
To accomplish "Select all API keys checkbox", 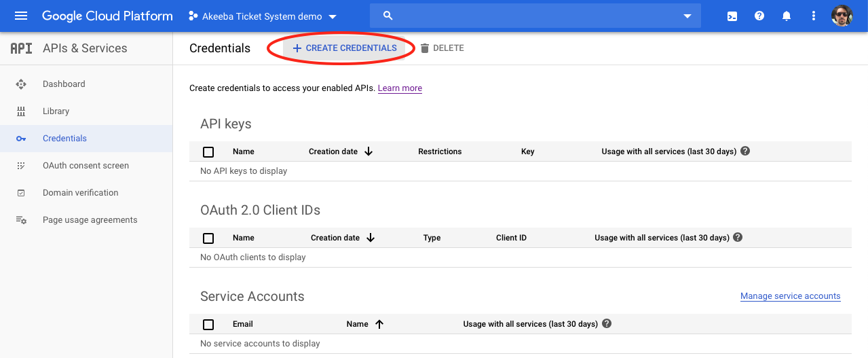I will [x=208, y=152].
